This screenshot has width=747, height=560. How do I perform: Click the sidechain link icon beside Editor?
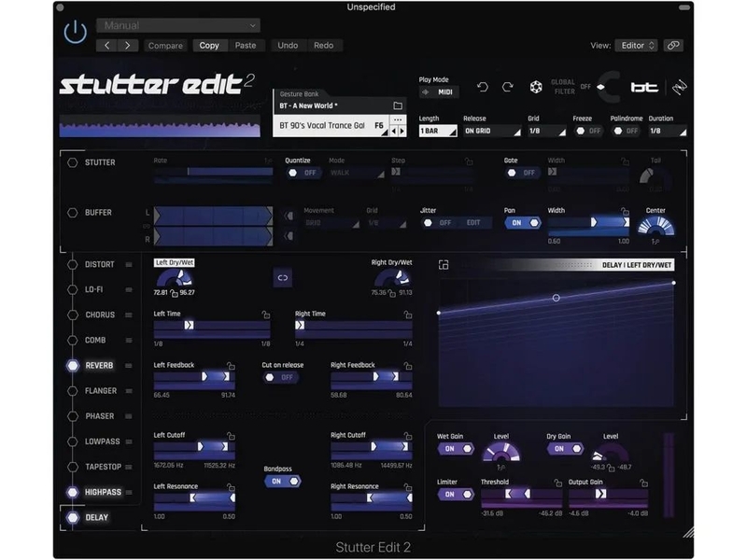(x=673, y=45)
